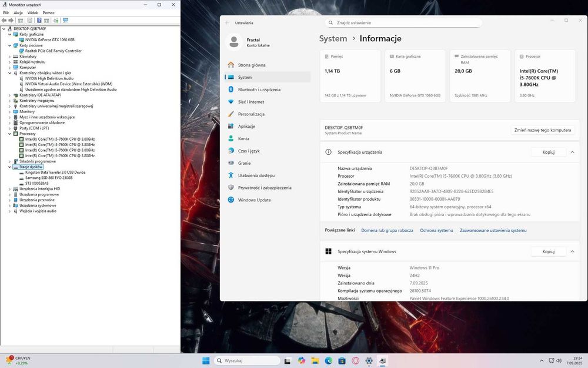Collapse the Stacje dysków tree node
This screenshot has width=588, height=368.
coord(10,167)
